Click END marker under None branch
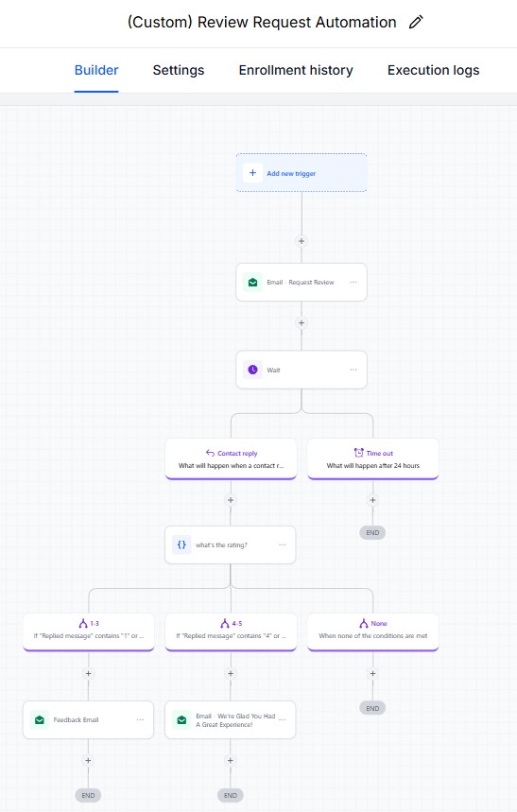 [x=372, y=708]
